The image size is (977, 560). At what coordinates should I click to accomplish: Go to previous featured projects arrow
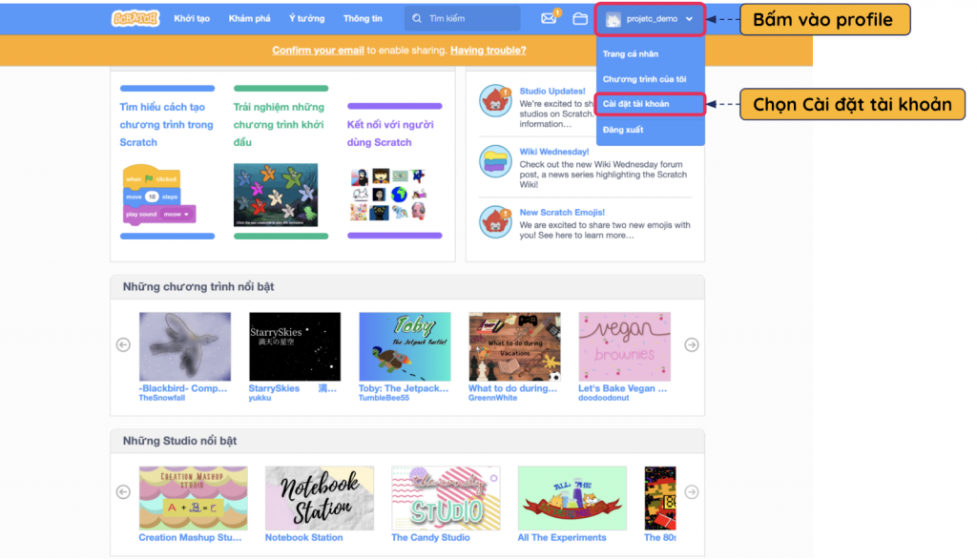coord(123,344)
